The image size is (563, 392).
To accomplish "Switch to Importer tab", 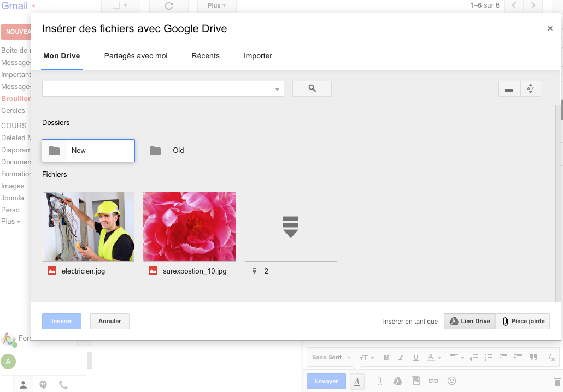I will [258, 56].
